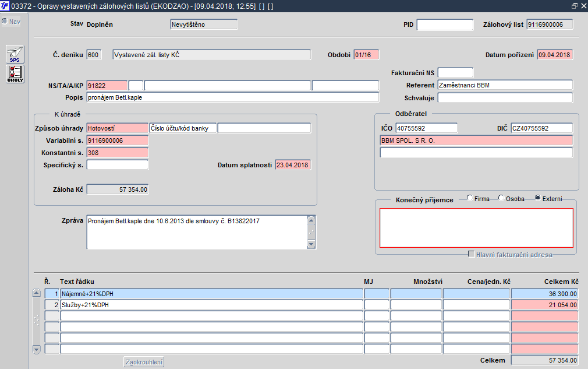The height and width of the screenshot is (369, 588).
Task: Choose the Externí radio option
Action: pos(538,198)
